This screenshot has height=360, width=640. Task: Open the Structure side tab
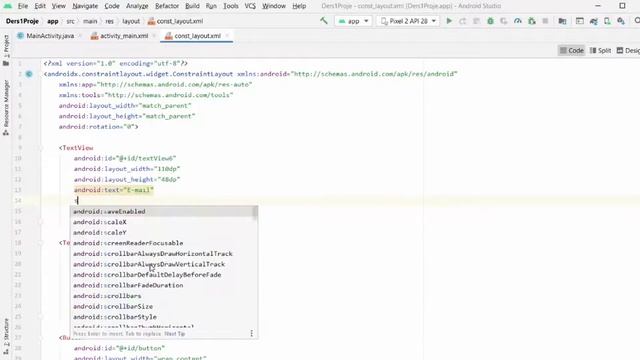pyautogui.click(x=6, y=336)
